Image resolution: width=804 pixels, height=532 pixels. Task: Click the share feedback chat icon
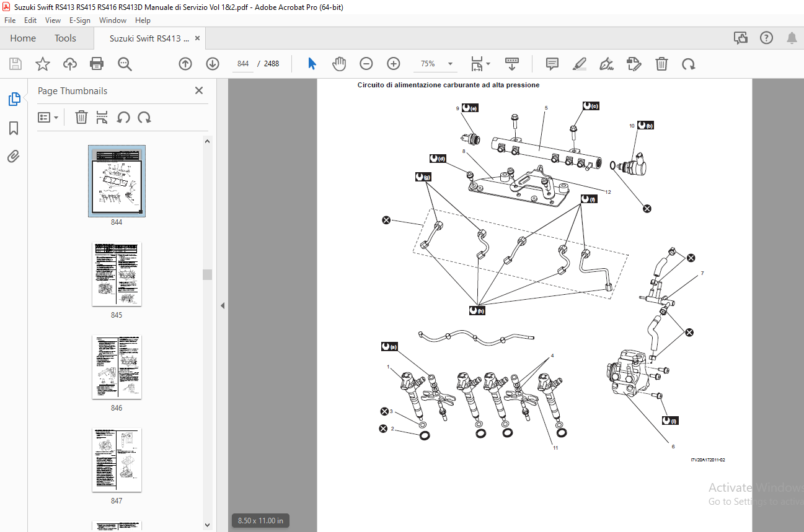[x=741, y=38]
